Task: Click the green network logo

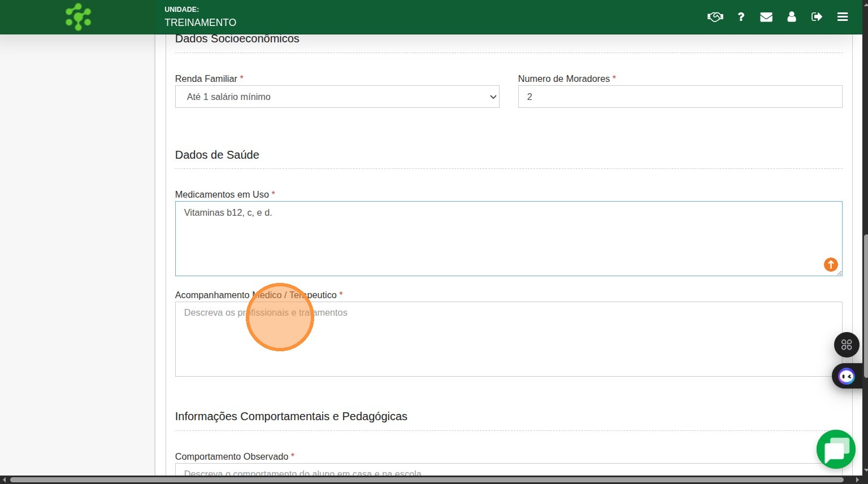Action: coord(78,17)
